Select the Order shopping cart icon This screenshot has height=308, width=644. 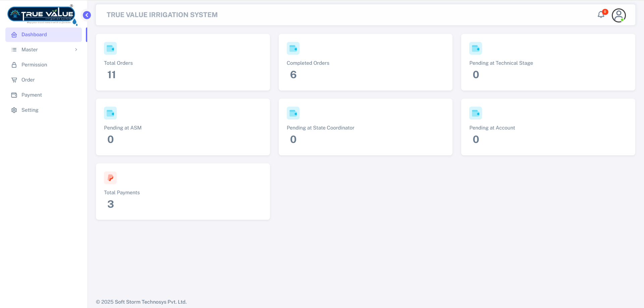[14, 80]
